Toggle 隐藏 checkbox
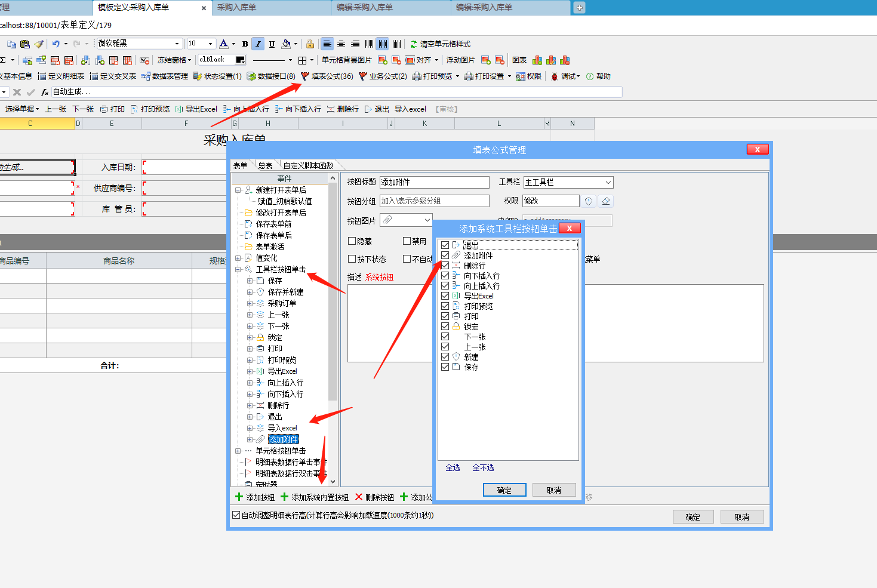This screenshot has height=588, width=877. [x=352, y=241]
